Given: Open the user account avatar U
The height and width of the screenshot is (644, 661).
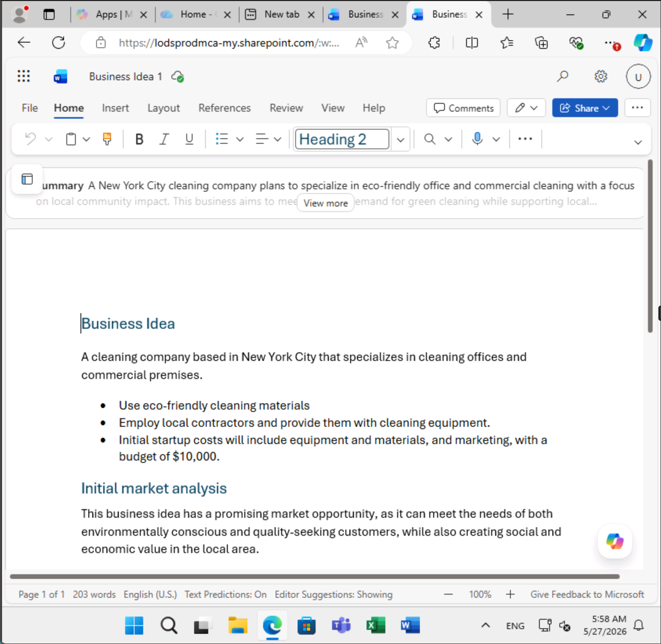Looking at the screenshot, I should [638, 77].
